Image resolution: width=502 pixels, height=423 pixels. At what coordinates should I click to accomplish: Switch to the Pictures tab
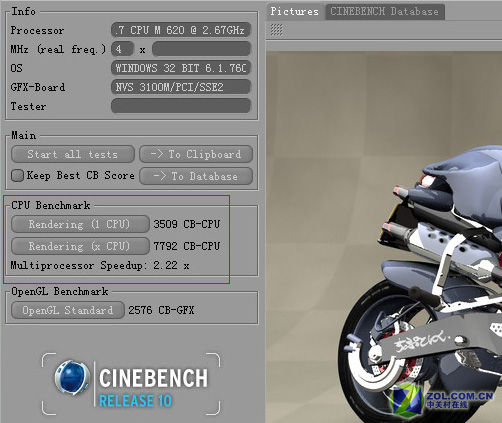[x=294, y=12]
